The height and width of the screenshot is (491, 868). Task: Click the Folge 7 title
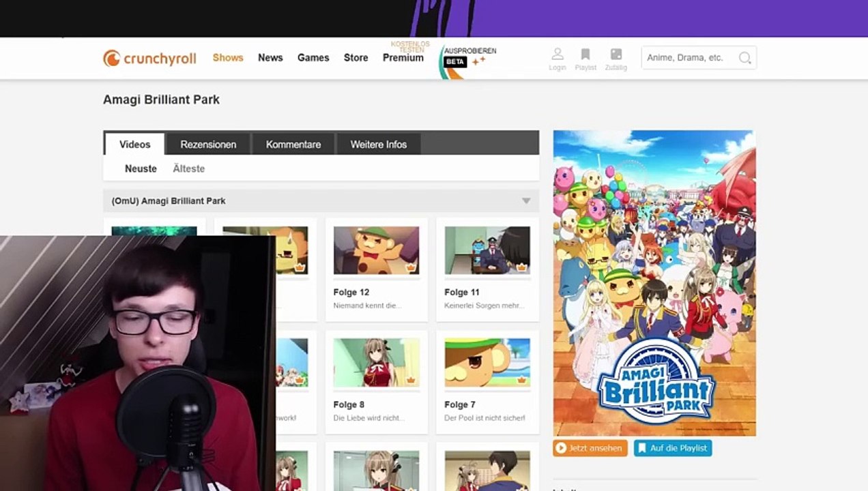point(460,404)
